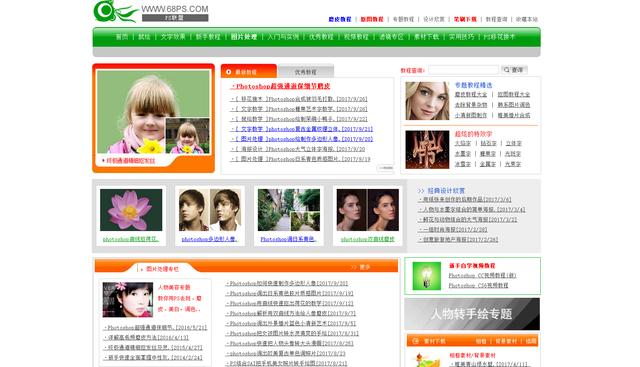Open the 设计欣赏 link at top

tap(433, 19)
